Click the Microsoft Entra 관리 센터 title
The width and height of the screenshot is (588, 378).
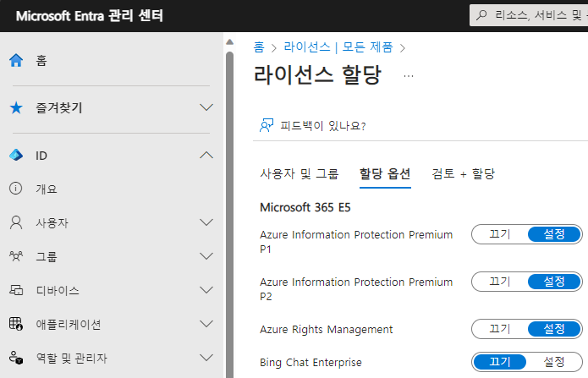click(x=90, y=16)
